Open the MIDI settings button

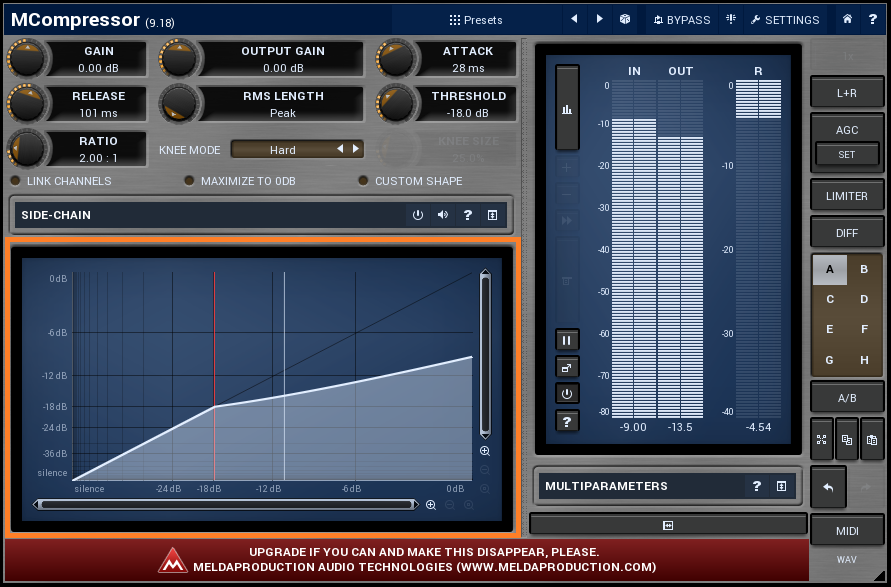(847, 531)
